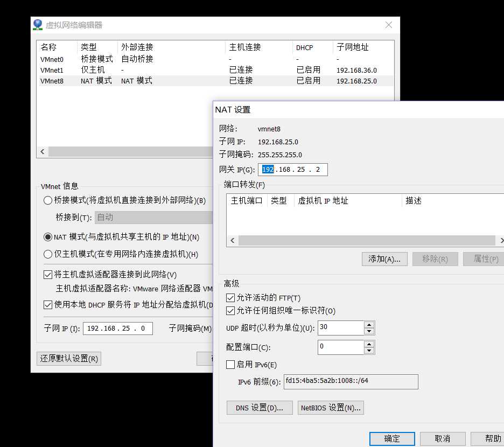Viewport: 504px width, 447px height.
Task: Select host-only mode radio button
Action: pyautogui.click(x=47, y=254)
